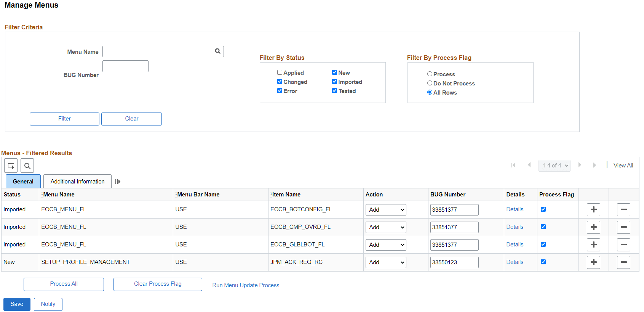
Task: Check the Applied status checkbox
Action: (x=280, y=72)
